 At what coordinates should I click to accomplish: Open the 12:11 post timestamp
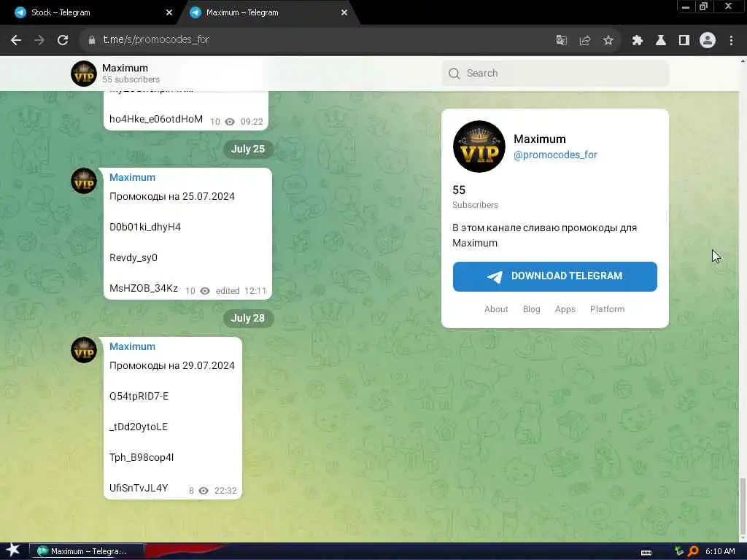(x=255, y=291)
